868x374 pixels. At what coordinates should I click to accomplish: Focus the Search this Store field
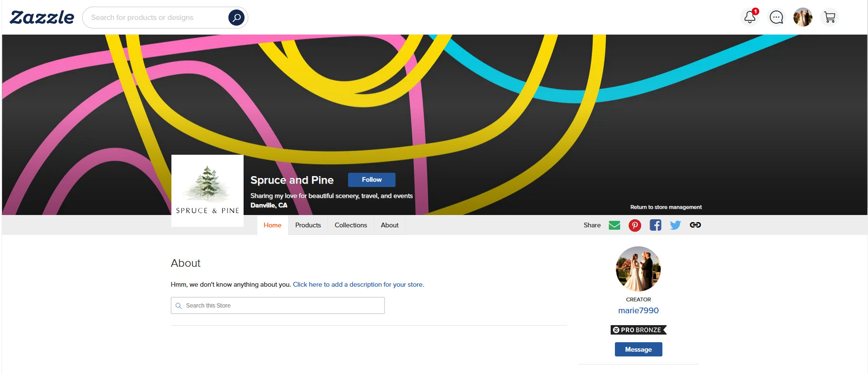click(x=278, y=306)
